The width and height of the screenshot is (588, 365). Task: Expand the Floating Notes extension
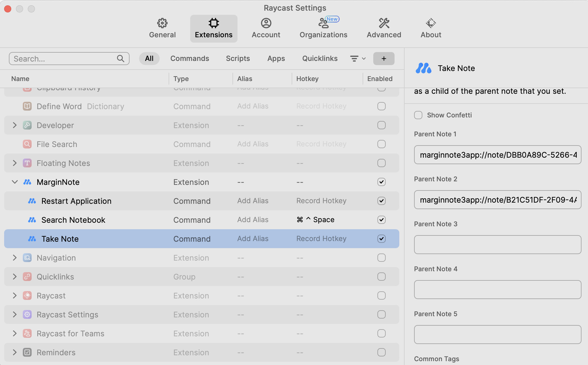point(14,163)
